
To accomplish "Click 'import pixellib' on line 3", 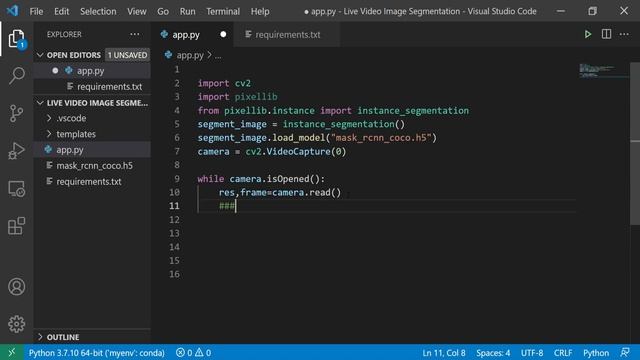I will [x=238, y=97].
